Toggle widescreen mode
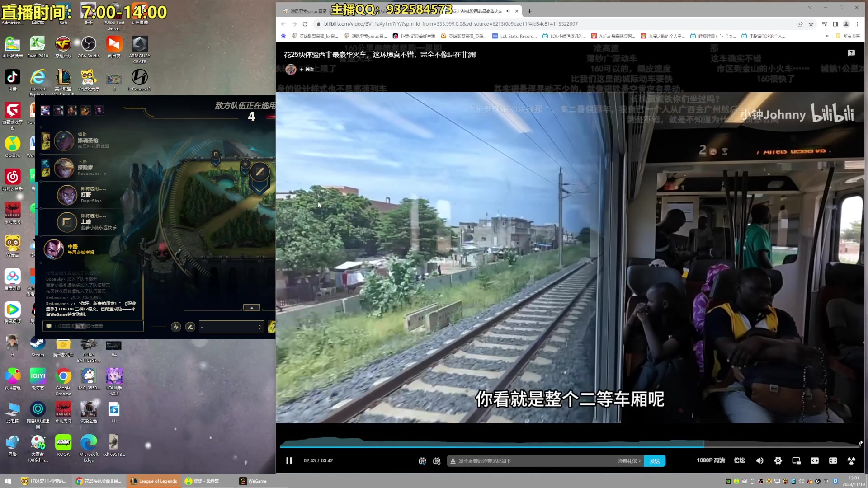Image resolution: width=868 pixels, height=488 pixels. [815, 460]
